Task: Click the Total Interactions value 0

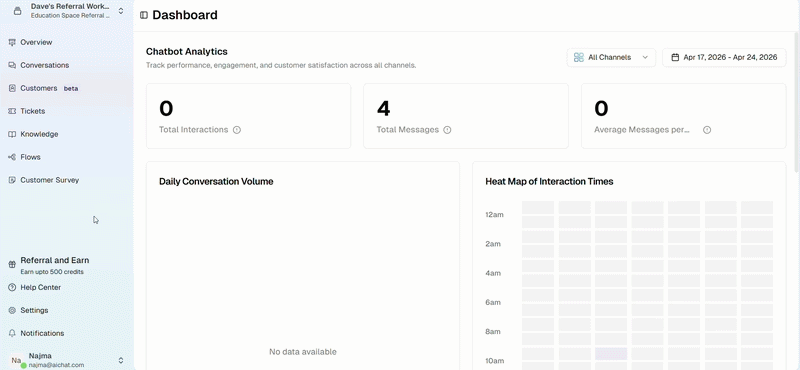Action: click(166, 109)
